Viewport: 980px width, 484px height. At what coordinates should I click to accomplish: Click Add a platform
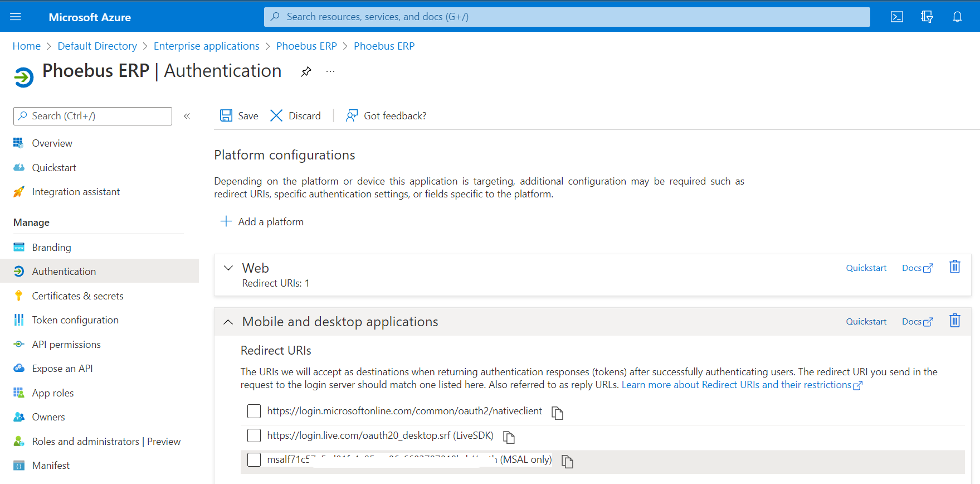262,221
